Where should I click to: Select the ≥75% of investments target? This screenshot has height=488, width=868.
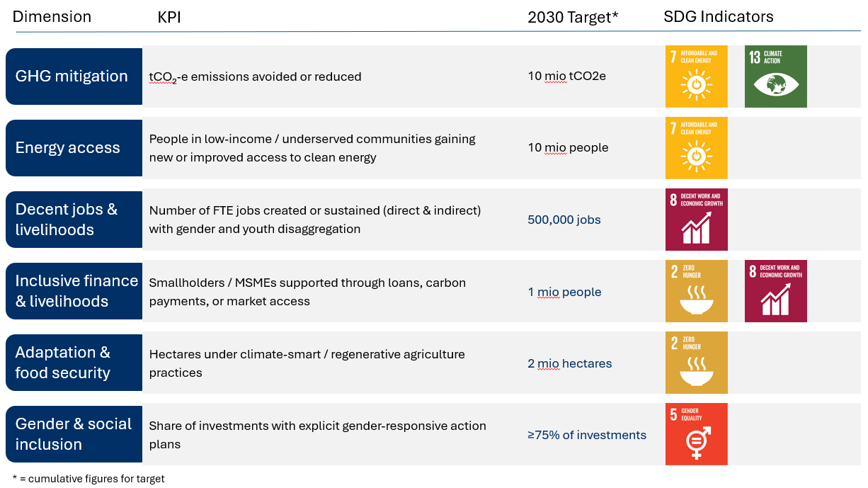[x=586, y=435]
